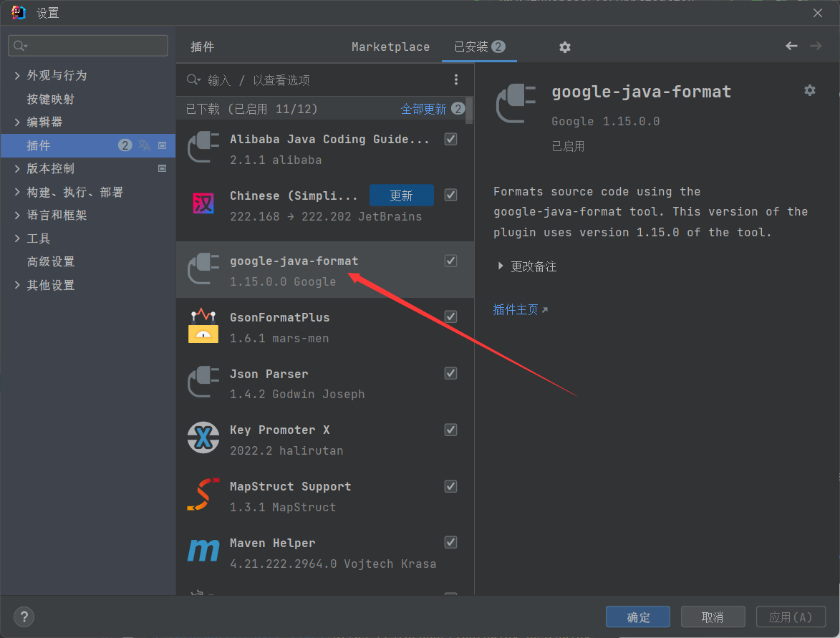Click the MapStruct Support plugin icon

click(203, 494)
